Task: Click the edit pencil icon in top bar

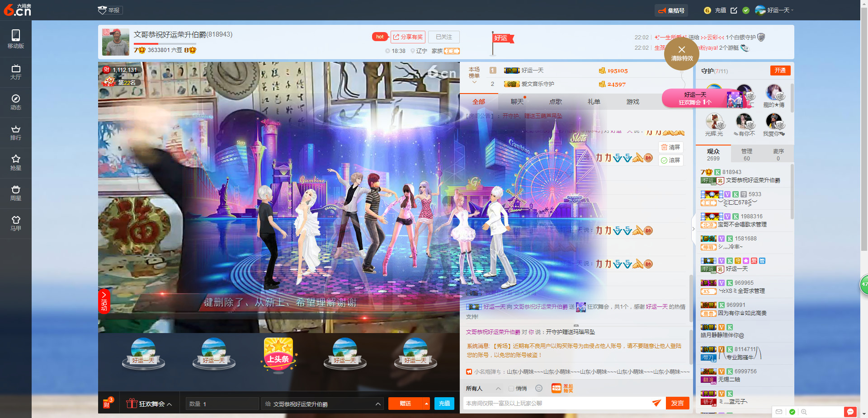Action: pyautogui.click(x=734, y=10)
